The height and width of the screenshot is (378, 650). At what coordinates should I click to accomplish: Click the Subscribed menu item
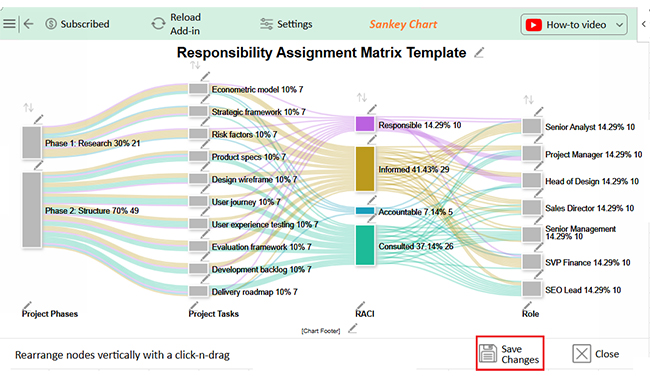click(78, 24)
